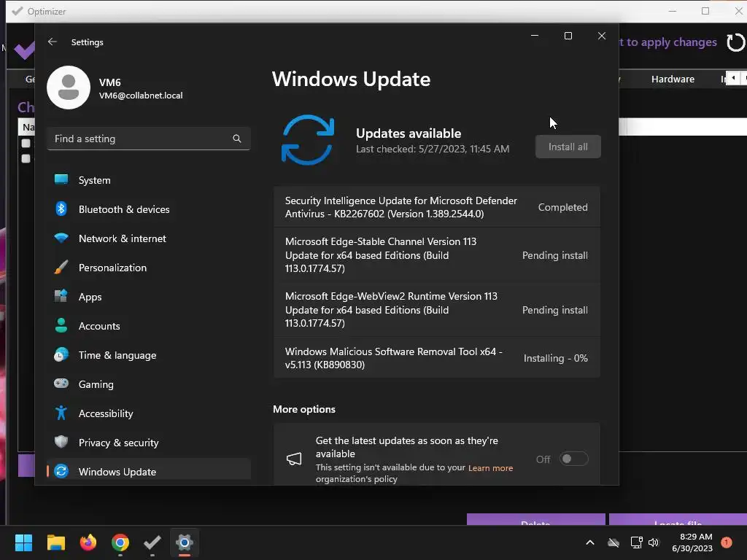Screen dimensions: 747x560
Task: Click the Apps icon in sidebar
Action: point(61,296)
